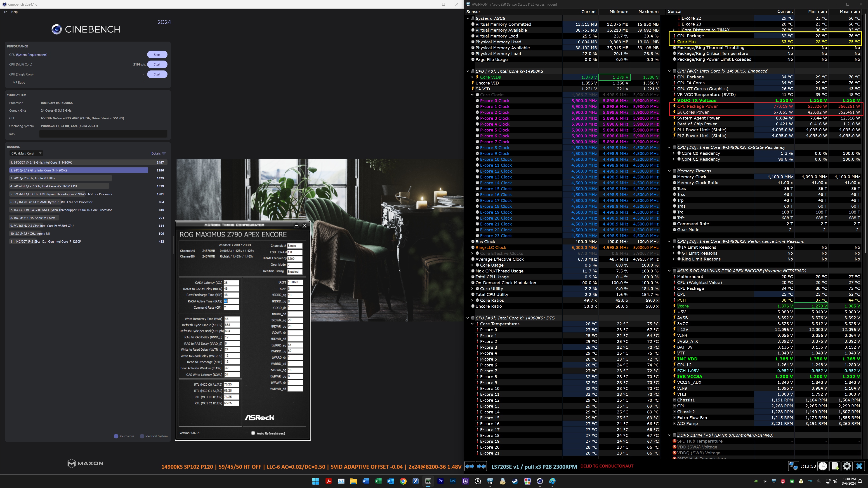Enable the Auto Refresh checkbox

(x=253, y=433)
